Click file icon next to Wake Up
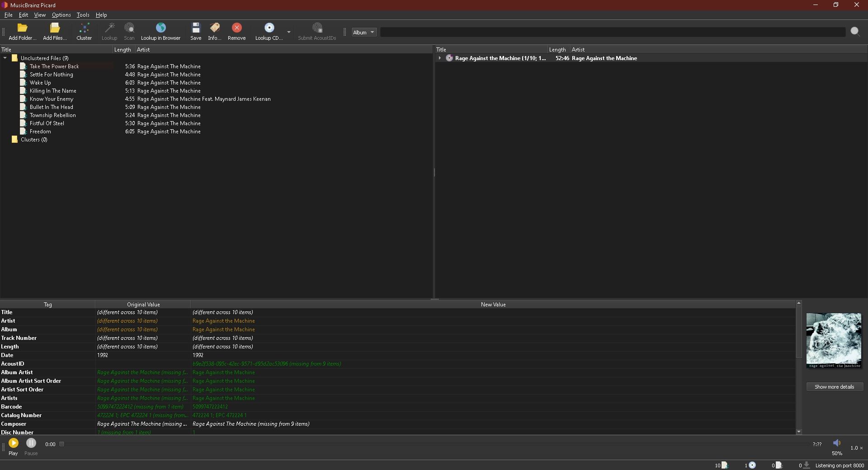Screen dimensions: 868x470 point(24,82)
